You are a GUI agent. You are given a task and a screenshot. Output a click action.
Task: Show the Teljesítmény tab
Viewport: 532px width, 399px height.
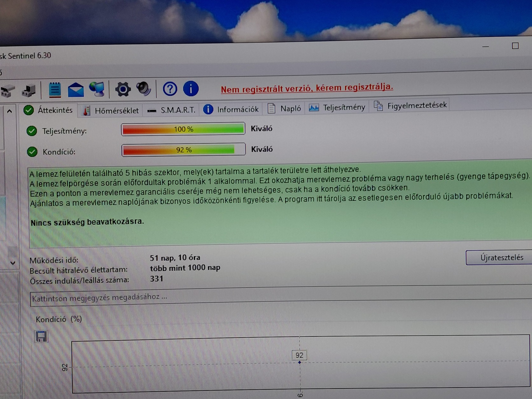[337, 108]
